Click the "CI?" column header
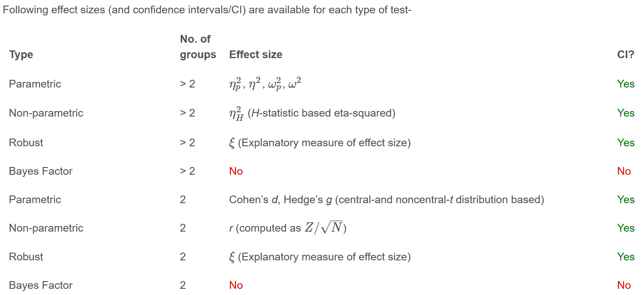Viewport: 644px width, 295px height. point(625,54)
